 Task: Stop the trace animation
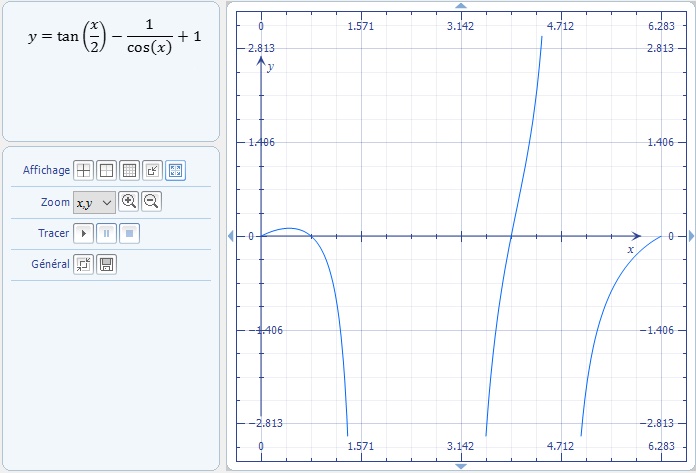point(129,233)
